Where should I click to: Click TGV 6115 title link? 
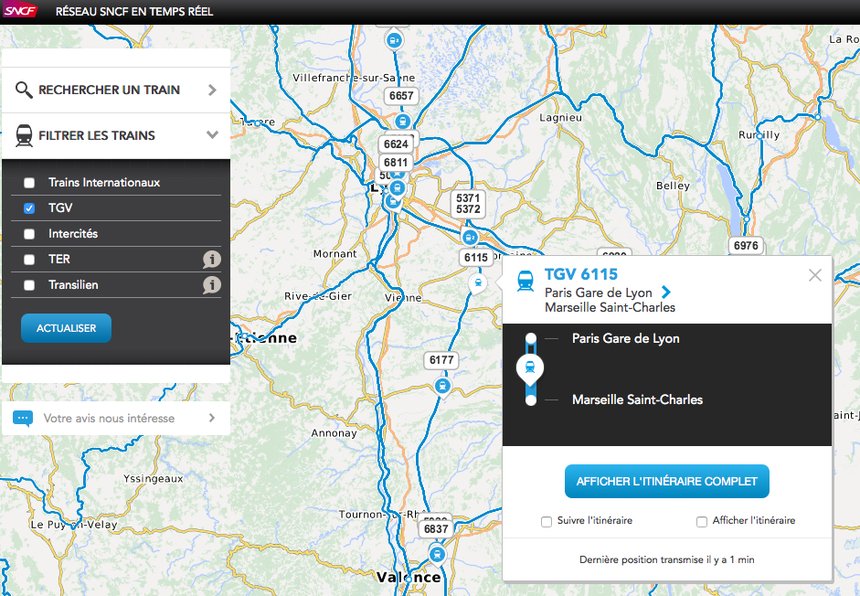pos(581,274)
